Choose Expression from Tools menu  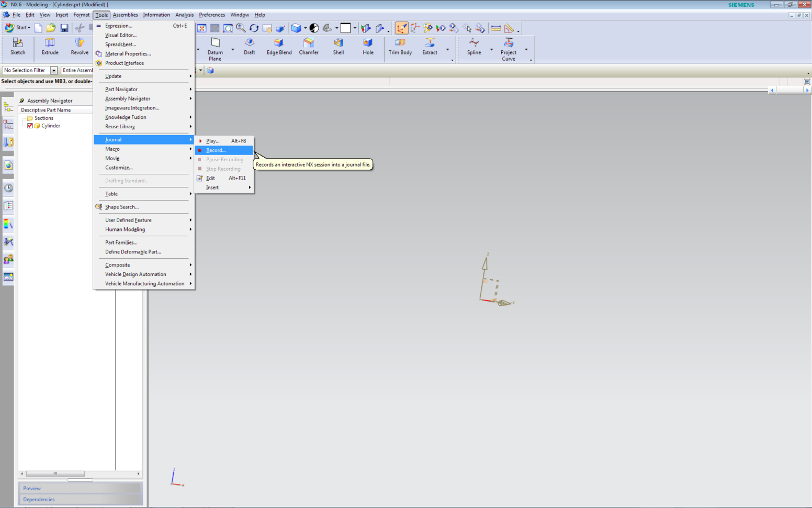[x=144, y=26]
